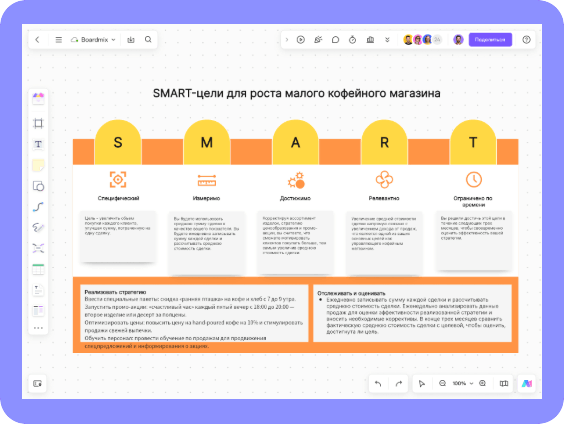This screenshot has width=564, height=424.
Task: Select the Ограничено по времени label
Action: pyautogui.click(x=473, y=201)
